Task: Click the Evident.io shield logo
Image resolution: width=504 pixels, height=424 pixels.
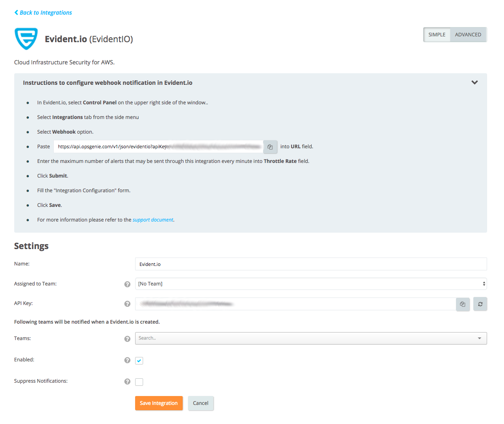Action: (26, 39)
